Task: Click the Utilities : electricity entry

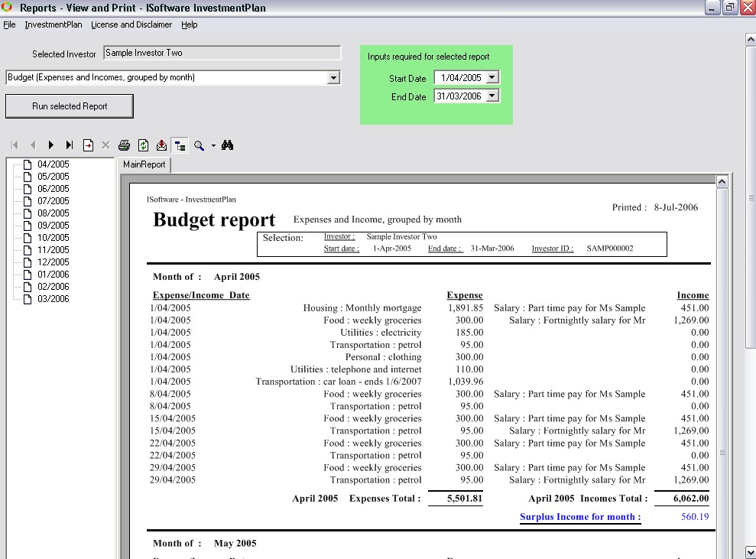Action: point(381,333)
